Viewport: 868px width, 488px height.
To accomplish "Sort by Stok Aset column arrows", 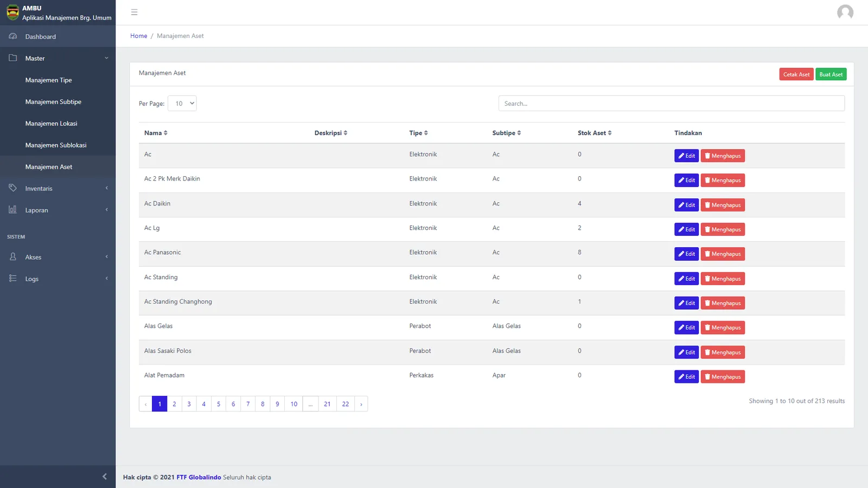I will pos(610,133).
